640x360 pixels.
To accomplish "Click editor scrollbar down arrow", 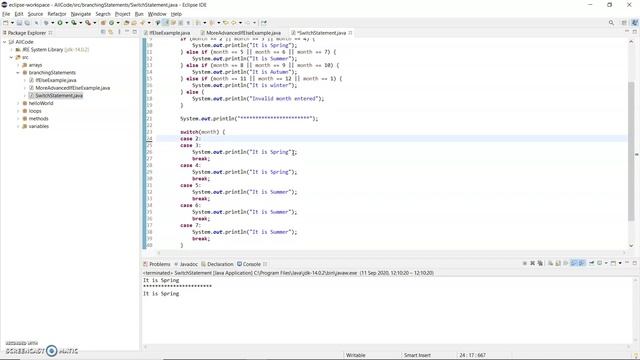I will [631, 246].
